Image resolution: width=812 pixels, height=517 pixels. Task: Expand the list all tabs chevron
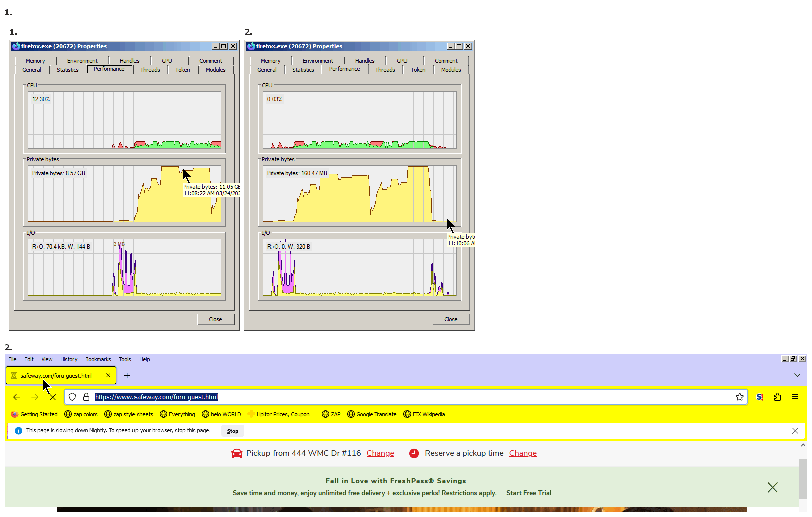pyautogui.click(x=797, y=376)
